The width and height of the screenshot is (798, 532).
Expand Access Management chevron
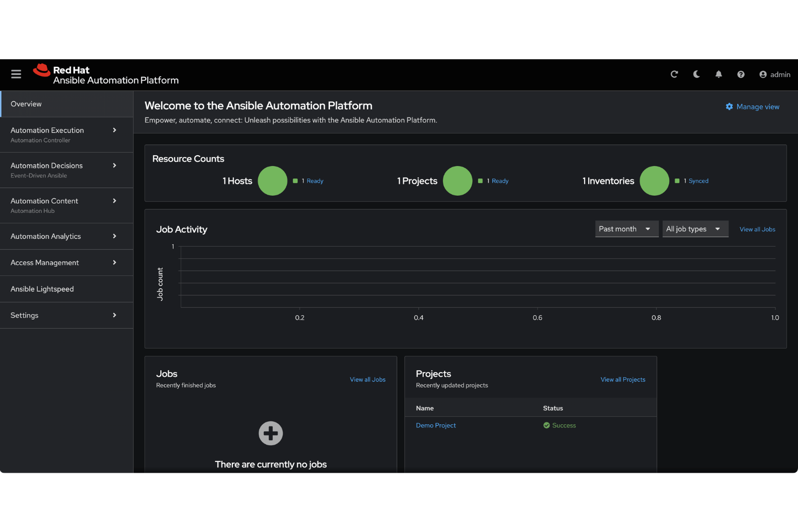[x=114, y=262]
